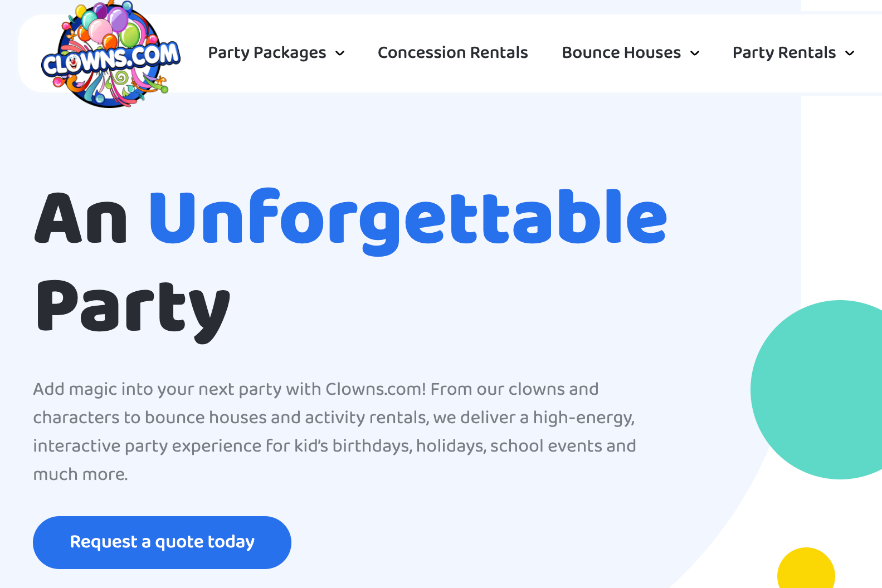Click the black Party heading word
Image resolution: width=882 pixels, height=588 pixels.
pos(133,310)
